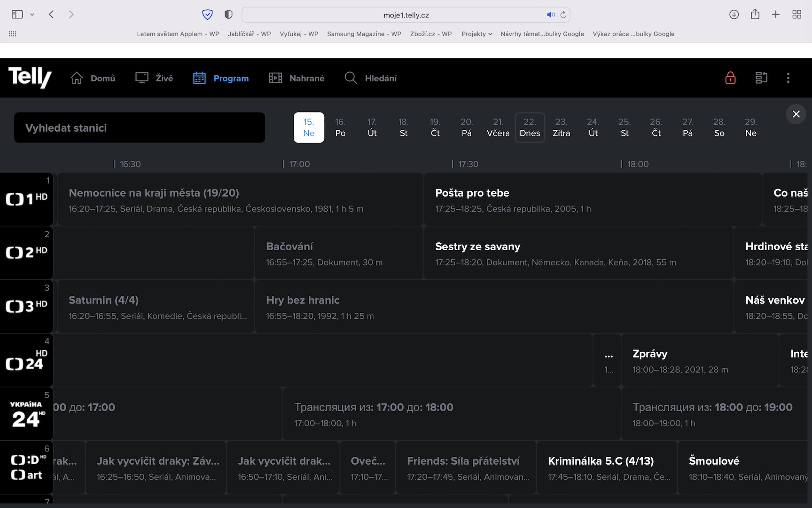812x508 pixels.
Task: Expand sidebar tab groups chevron
Action: [x=32, y=15]
